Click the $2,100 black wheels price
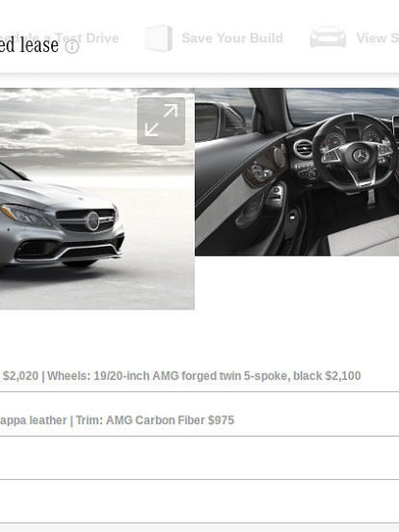This screenshot has height=532, width=399. 343,376
